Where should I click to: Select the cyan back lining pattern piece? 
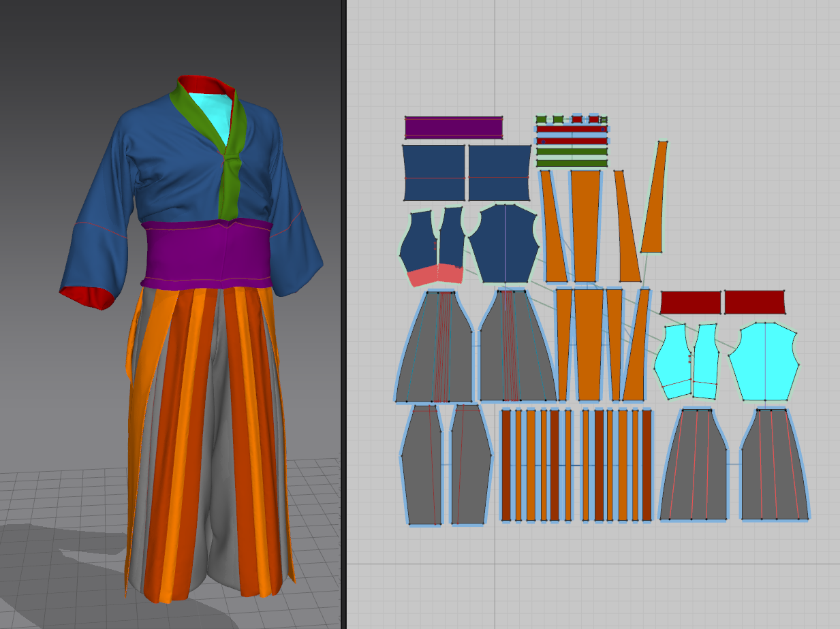(x=764, y=361)
